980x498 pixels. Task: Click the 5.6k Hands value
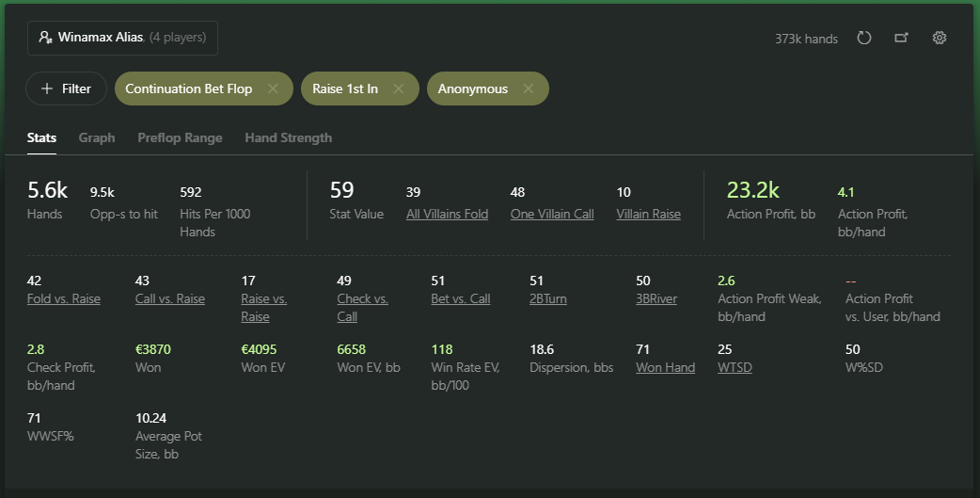pos(48,190)
